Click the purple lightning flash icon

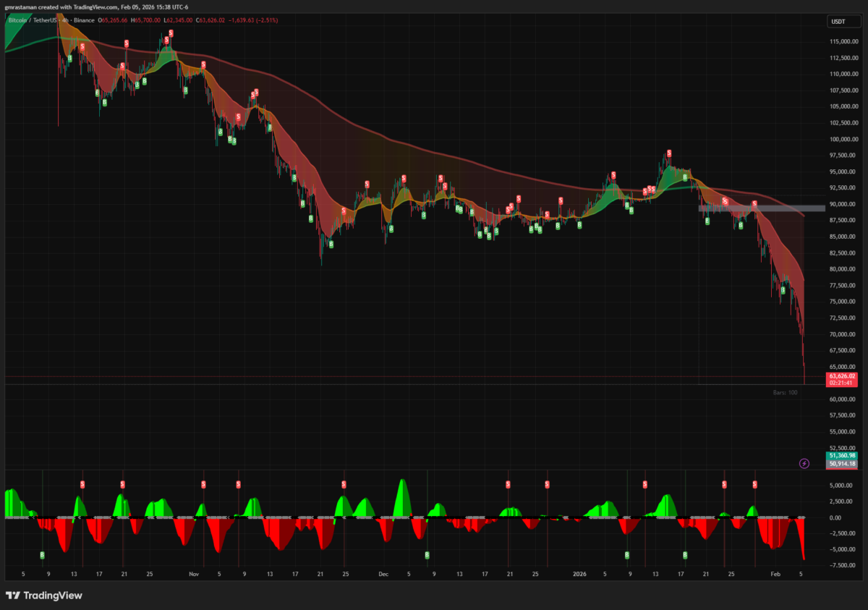[x=804, y=463]
